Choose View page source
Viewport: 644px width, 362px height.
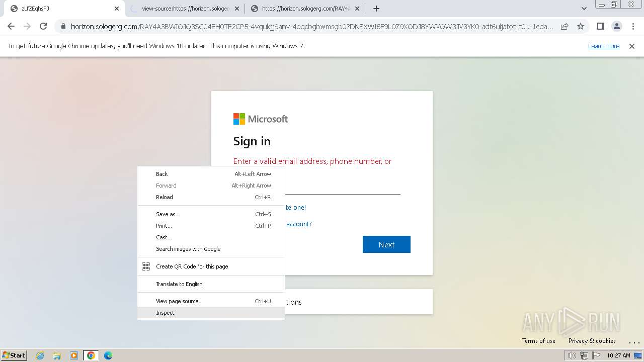pos(211,301)
